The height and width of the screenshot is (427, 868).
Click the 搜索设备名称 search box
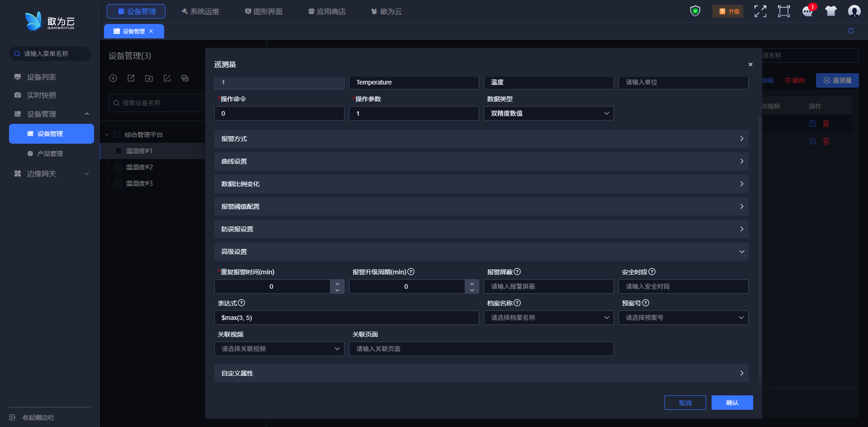157,103
